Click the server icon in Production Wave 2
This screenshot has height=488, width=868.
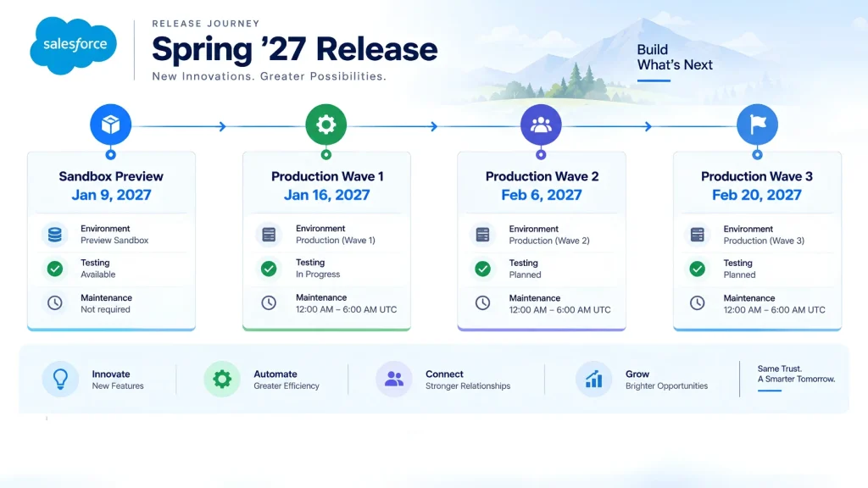[482, 235]
